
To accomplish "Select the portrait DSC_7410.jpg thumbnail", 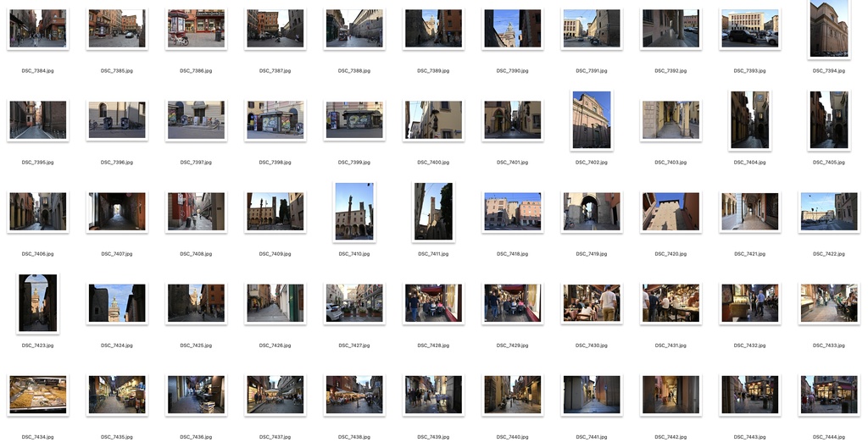I will (354, 212).
